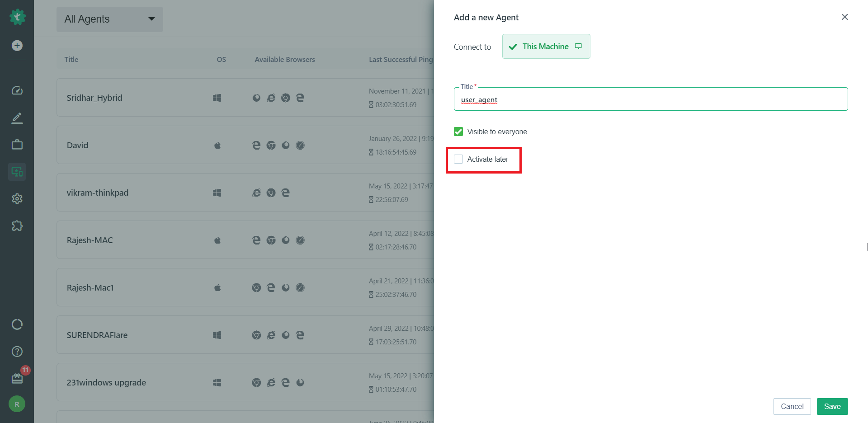Check the Activate later checkbox

pos(458,159)
